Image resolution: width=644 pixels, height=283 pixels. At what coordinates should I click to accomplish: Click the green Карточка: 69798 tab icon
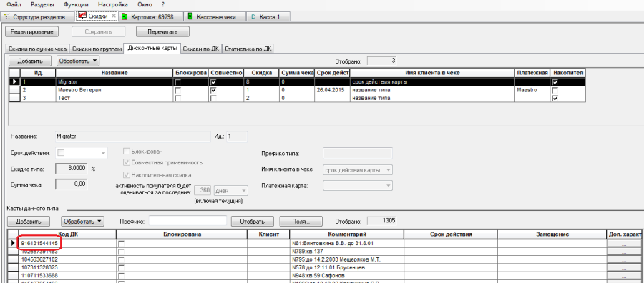(125, 17)
